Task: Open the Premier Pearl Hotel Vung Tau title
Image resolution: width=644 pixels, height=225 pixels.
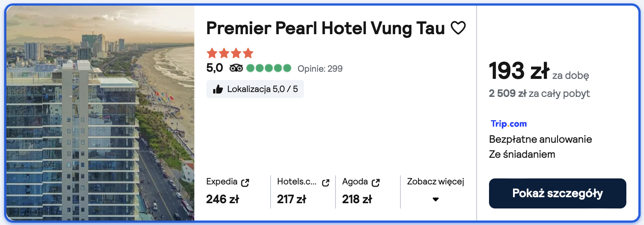Action: pos(325,28)
